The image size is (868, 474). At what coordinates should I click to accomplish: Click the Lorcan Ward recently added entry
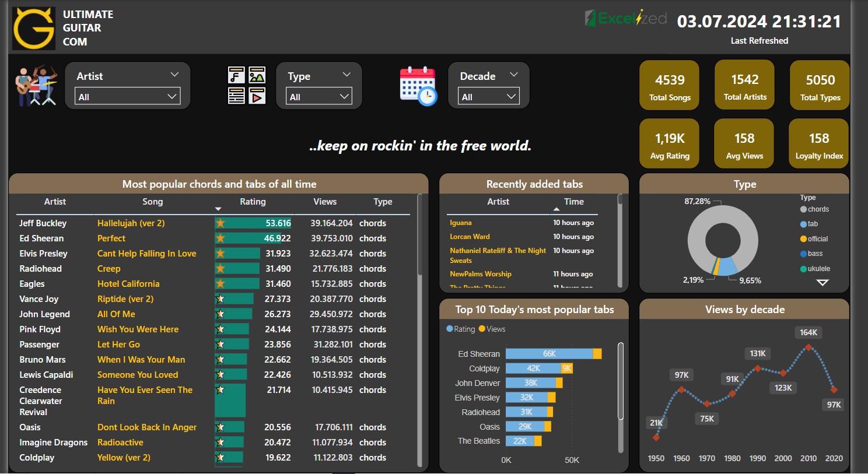pos(470,237)
